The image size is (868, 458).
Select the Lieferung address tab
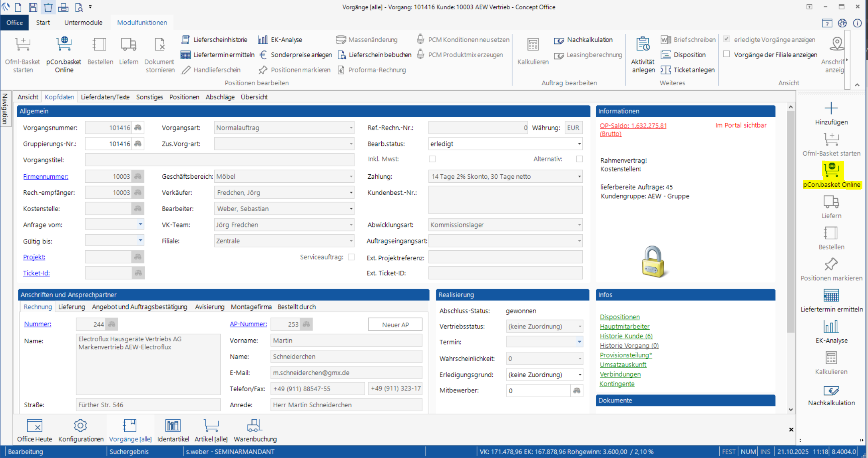tap(72, 307)
